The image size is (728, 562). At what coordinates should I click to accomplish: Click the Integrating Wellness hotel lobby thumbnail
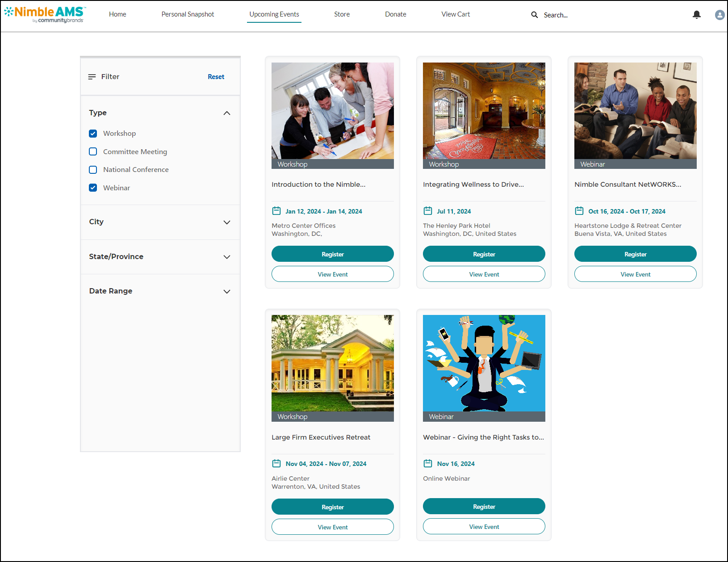click(484, 111)
